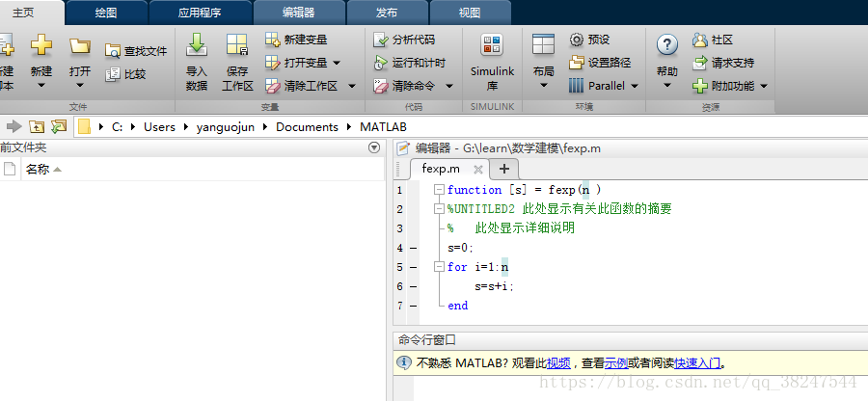Collapse the for loop on line 5
This screenshot has width=868, height=401.
440,267
